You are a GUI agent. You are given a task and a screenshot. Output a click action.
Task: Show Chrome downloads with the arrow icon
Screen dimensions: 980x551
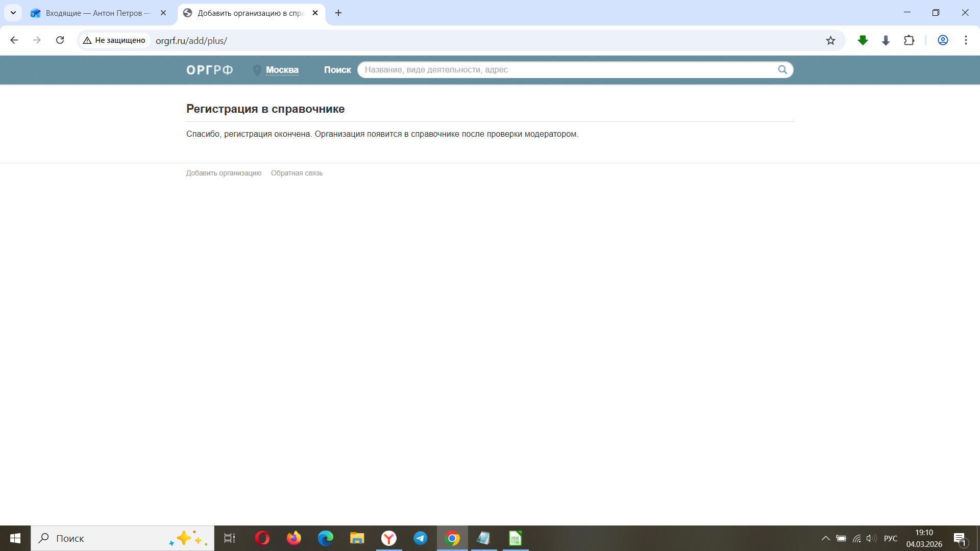(x=886, y=40)
